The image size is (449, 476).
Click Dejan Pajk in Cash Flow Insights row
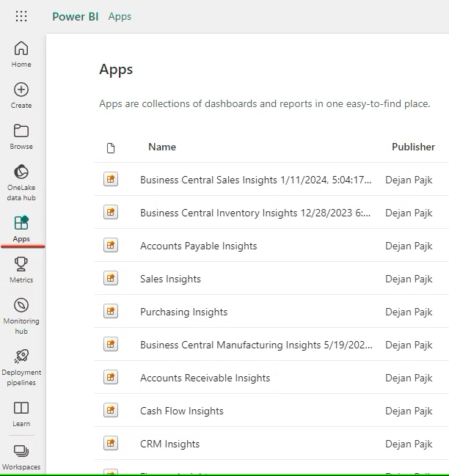[409, 411]
